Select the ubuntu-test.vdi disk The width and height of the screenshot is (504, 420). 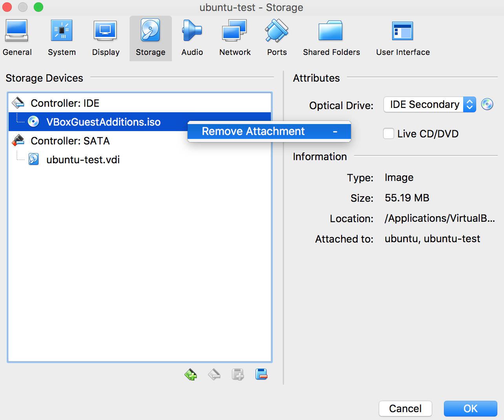[140, 159]
